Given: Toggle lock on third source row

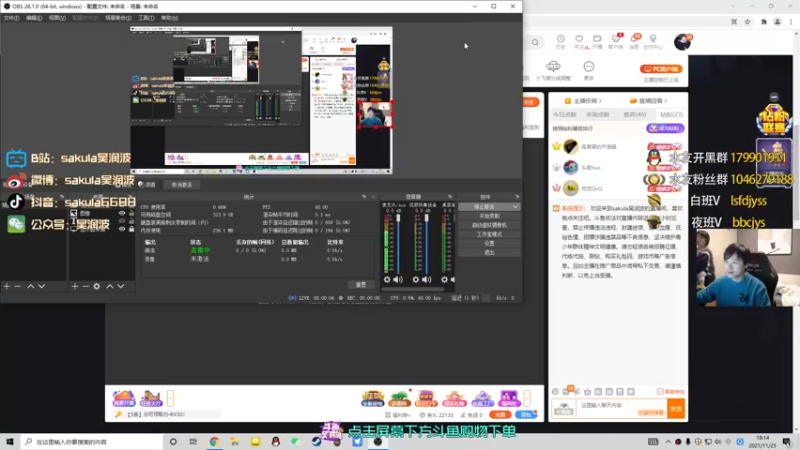Looking at the screenshot, I should tap(132, 229).
